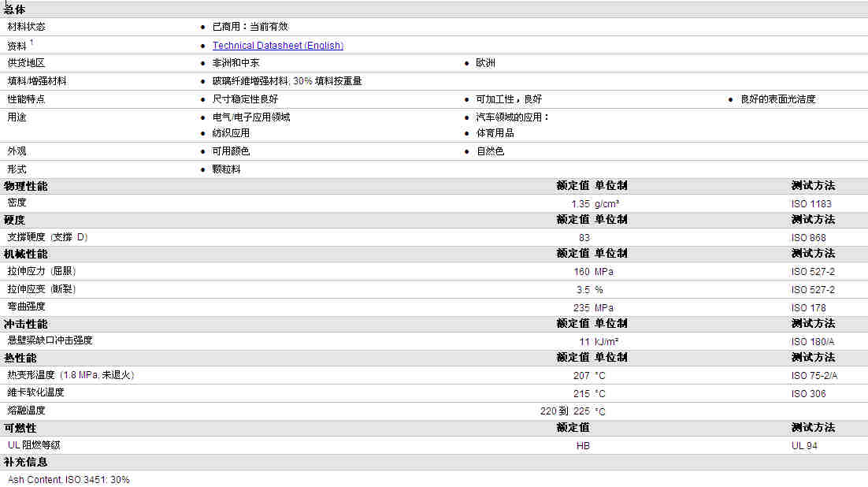The height and width of the screenshot is (487, 868).
Task: Select ISO 75-2/A test method
Action: click(x=814, y=376)
